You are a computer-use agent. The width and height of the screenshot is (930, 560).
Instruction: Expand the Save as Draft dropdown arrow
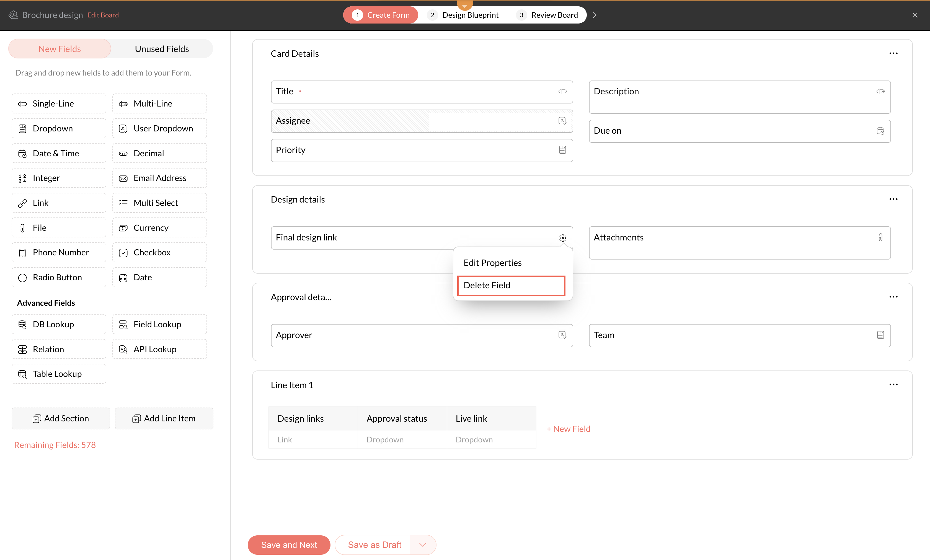[x=423, y=545]
